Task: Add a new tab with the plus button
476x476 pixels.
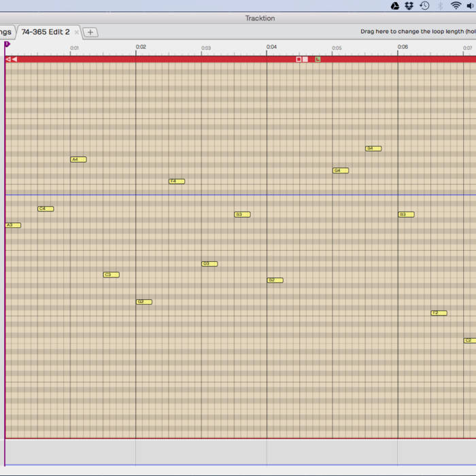Action: pos(90,32)
